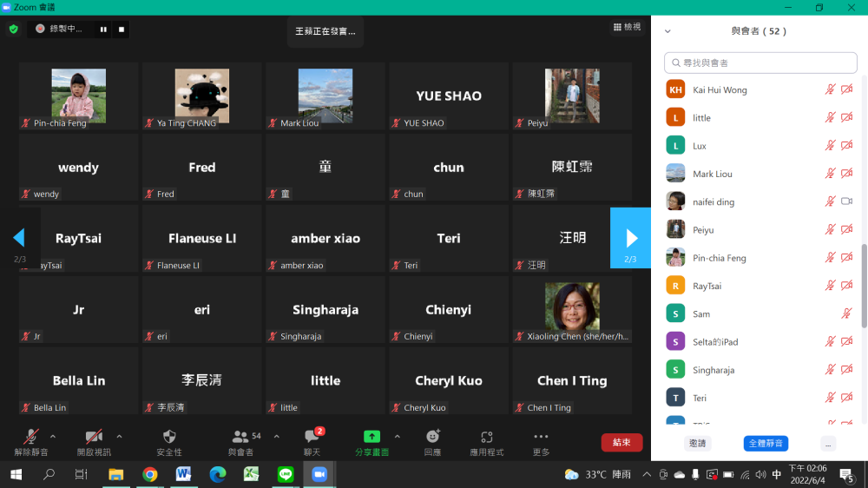Click Mute All (全體靜音) button
Image resolution: width=868 pixels, height=488 pixels.
point(766,443)
